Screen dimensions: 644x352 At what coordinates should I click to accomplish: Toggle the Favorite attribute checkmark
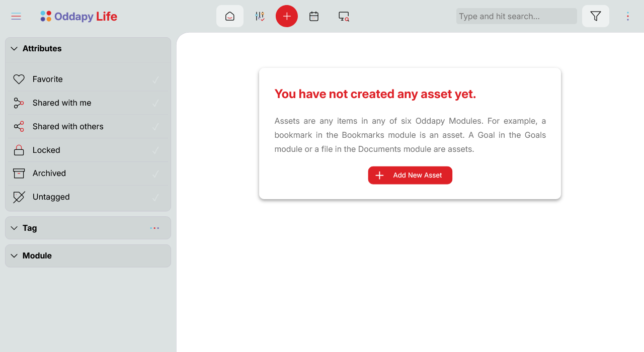click(x=156, y=79)
